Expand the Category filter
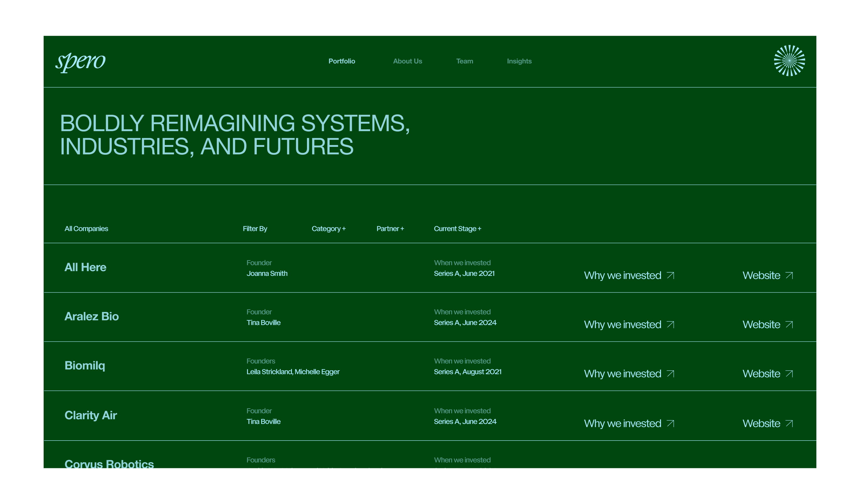 328,229
